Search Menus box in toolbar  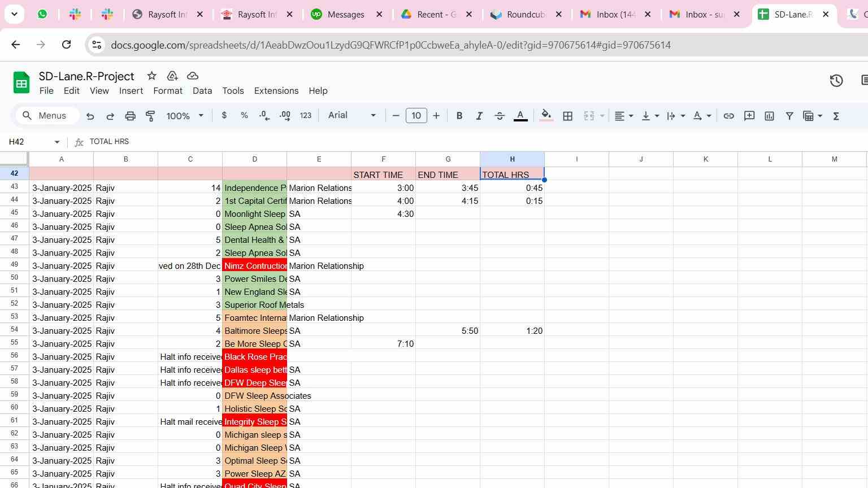pyautogui.click(x=47, y=116)
